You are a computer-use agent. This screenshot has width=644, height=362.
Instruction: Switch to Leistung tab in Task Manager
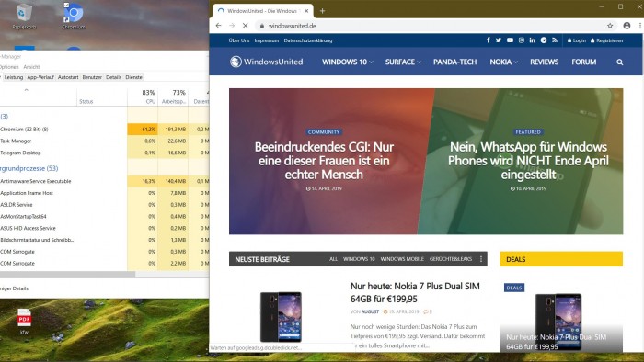pos(14,77)
